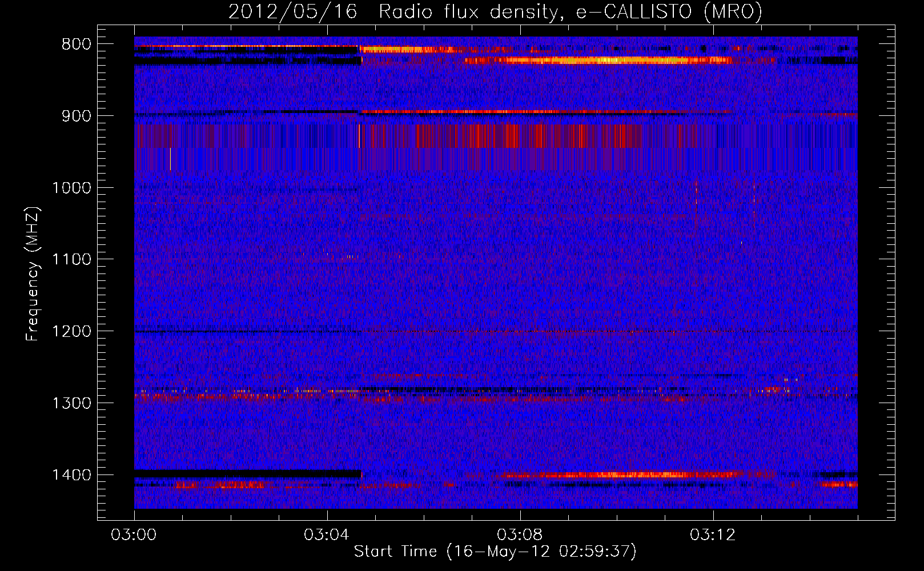Click the 1100 frequency tick label
Screen dimensions: 924x571
(x=71, y=260)
